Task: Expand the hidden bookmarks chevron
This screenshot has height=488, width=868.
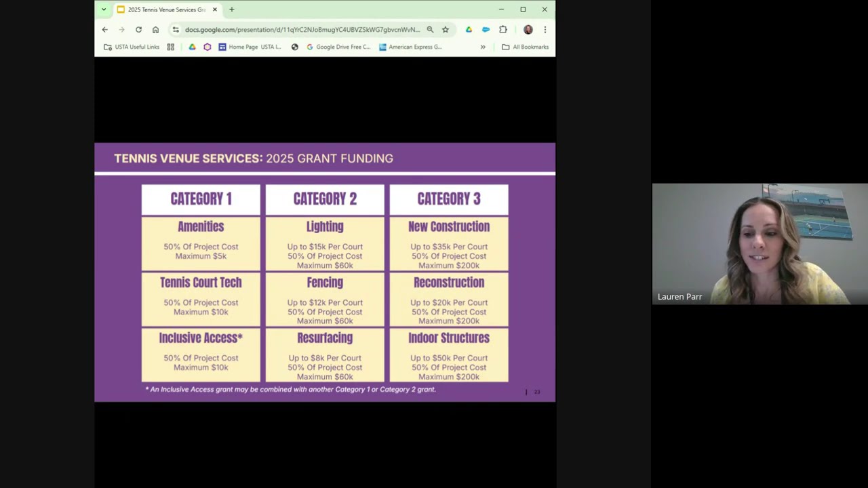Action: tap(483, 47)
